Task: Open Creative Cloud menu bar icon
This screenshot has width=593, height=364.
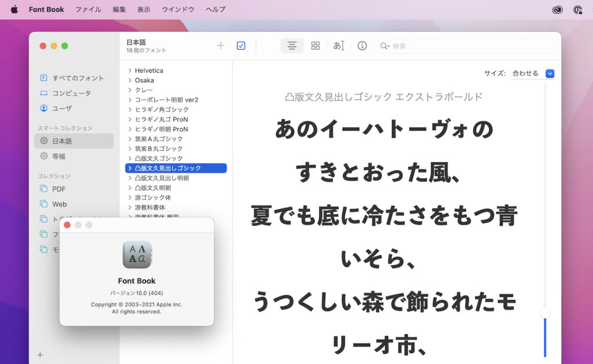Action: [x=557, y=9]
